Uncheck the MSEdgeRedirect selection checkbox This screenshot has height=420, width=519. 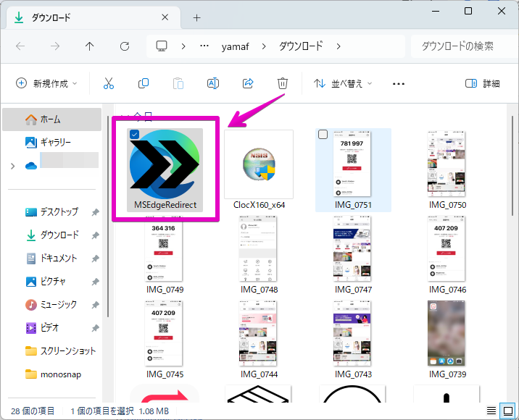(134, 134)
